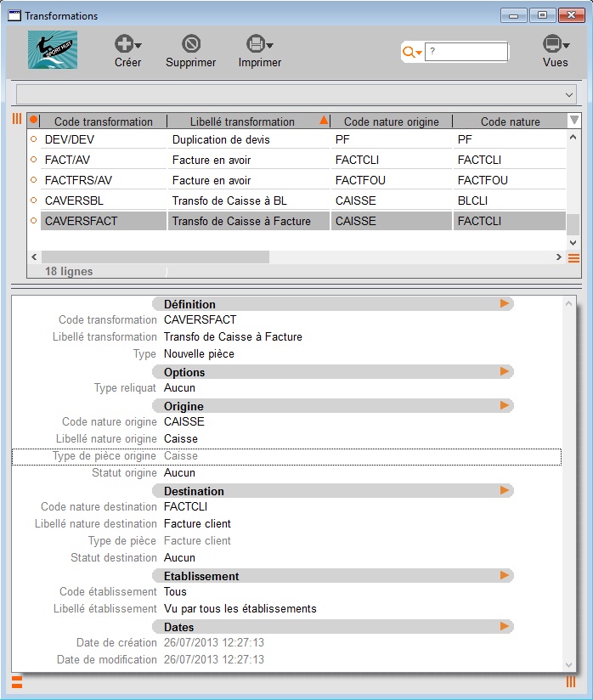This screenshot has height=700, width=593.
Task: Select the FACTFRS/AV code cell
Action: click(104, 180)
